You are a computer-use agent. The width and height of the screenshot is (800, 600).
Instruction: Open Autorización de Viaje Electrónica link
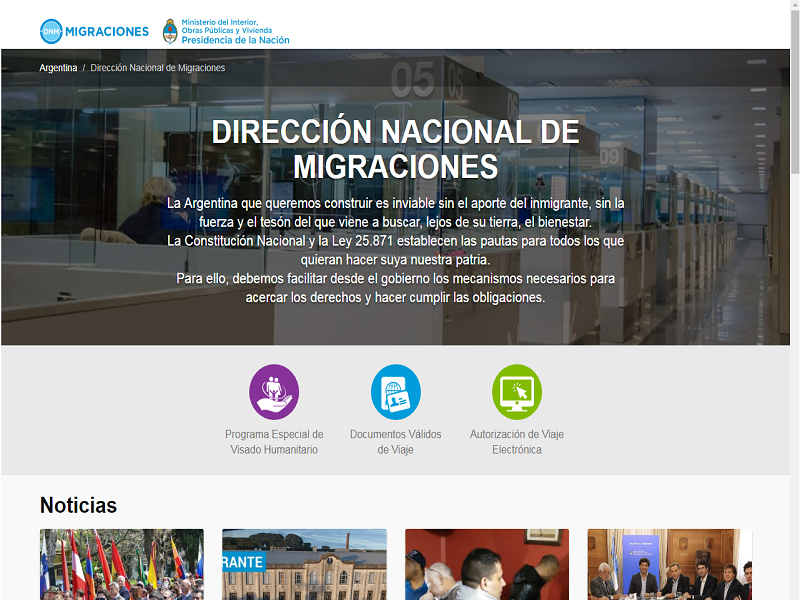coord(517,442)
